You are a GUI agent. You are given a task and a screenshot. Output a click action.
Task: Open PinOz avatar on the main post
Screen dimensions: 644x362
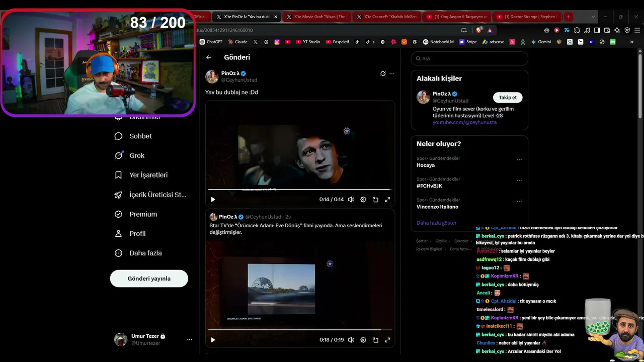coord(212,76)
